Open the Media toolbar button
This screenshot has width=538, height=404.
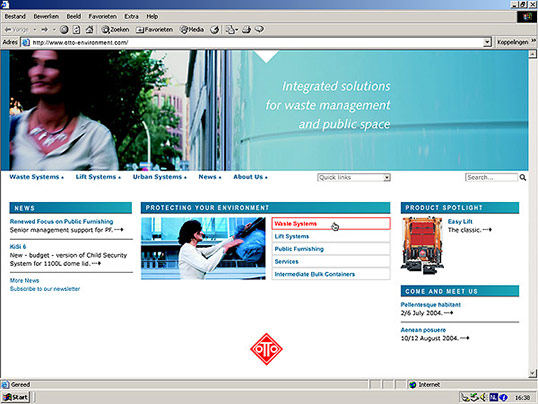tap(192, 30)
